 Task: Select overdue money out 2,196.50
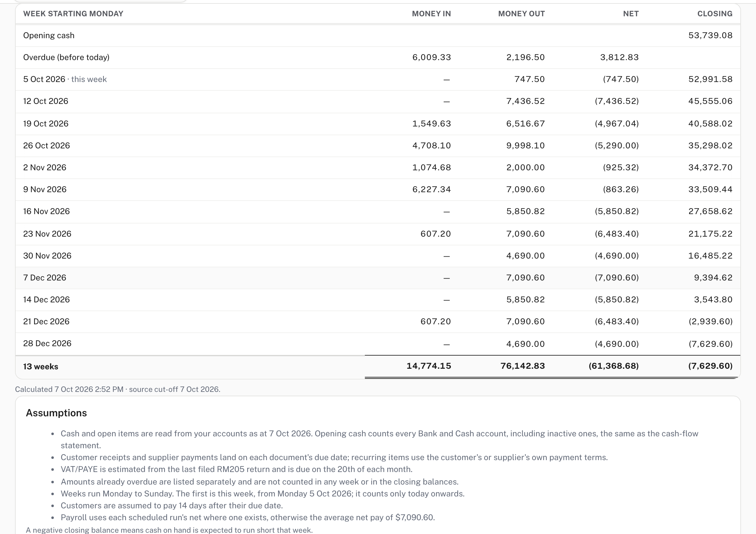[x=525, y=57]
